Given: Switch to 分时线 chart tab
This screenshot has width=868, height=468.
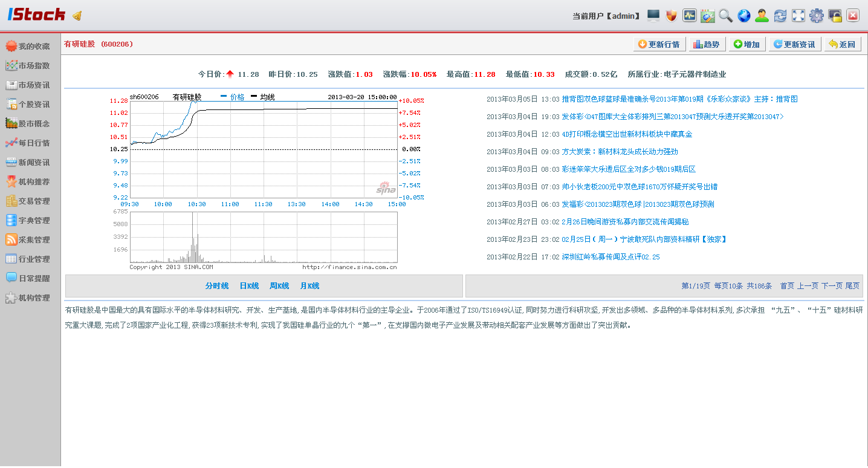Looking at the screenshot, I should (217, 286).
